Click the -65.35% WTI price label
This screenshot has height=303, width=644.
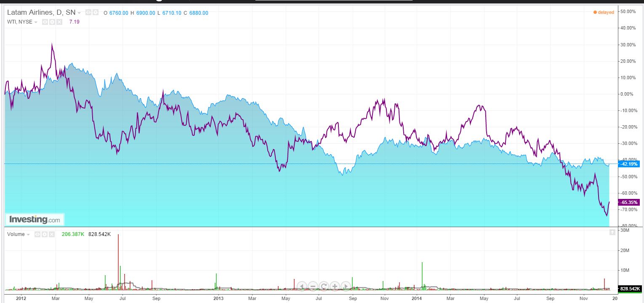[x=629, y=202]
